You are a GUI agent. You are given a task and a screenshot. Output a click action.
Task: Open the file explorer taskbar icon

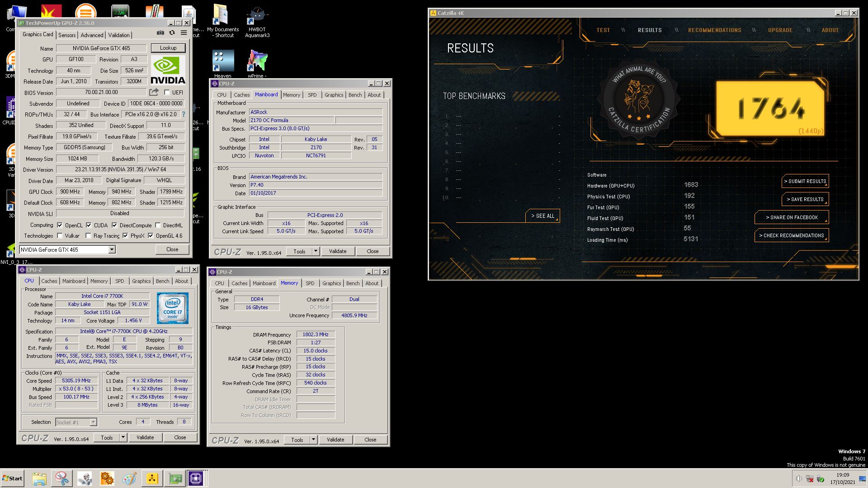(39, 478)
